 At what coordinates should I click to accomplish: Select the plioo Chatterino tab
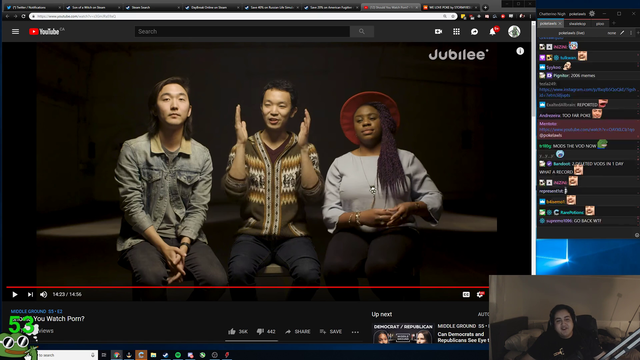click(600, 24)
